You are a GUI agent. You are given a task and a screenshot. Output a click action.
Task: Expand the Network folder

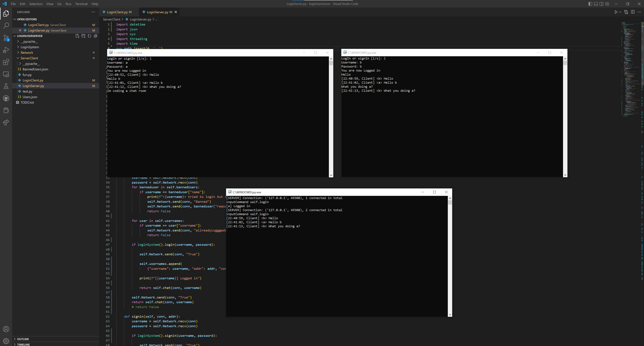(x=27, y=53)
